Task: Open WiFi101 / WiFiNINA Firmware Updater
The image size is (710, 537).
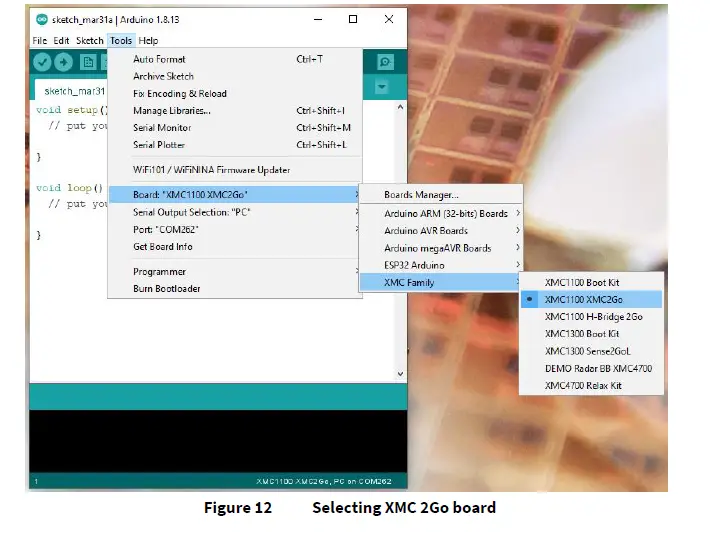Action: tap(235, 170)
